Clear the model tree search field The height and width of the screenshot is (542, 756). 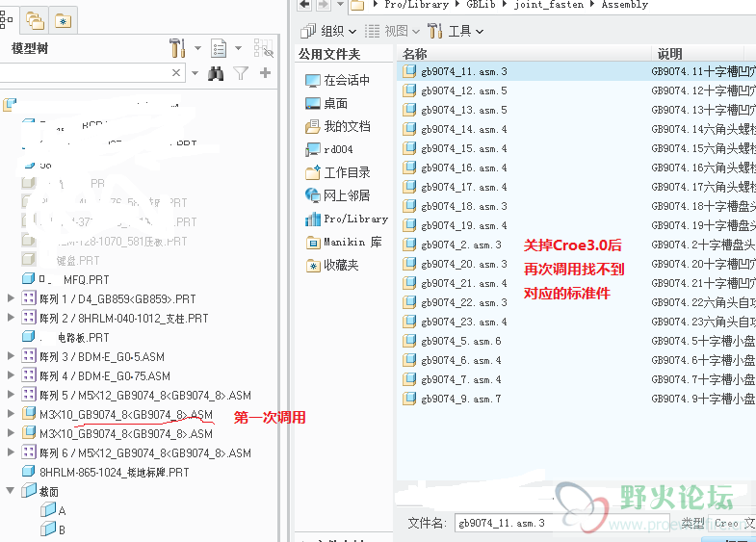(x=176, y=73)
